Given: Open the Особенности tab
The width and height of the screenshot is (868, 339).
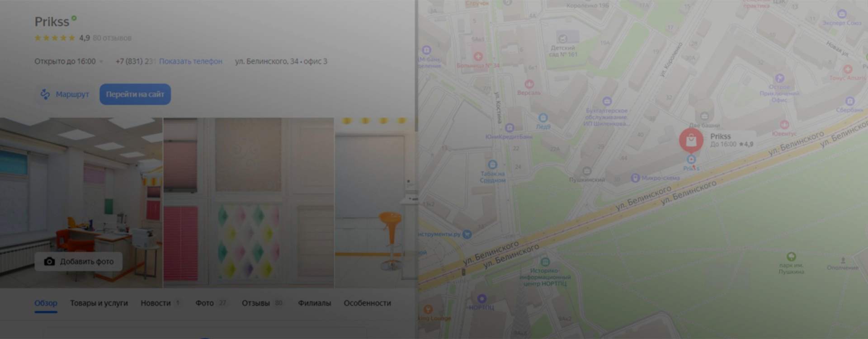Looking at the screenshot, I should pyautogui.click(x=367, y=303).
